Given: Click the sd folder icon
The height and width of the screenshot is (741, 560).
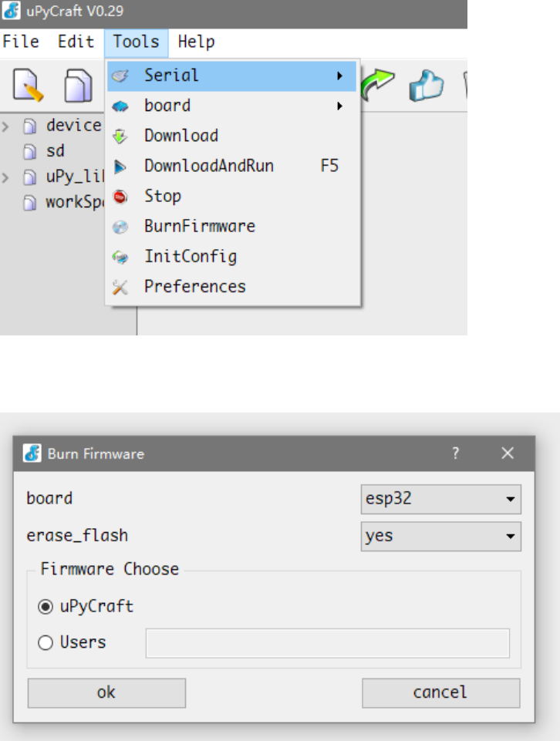Looking at the screenshot, I should 30,152.
